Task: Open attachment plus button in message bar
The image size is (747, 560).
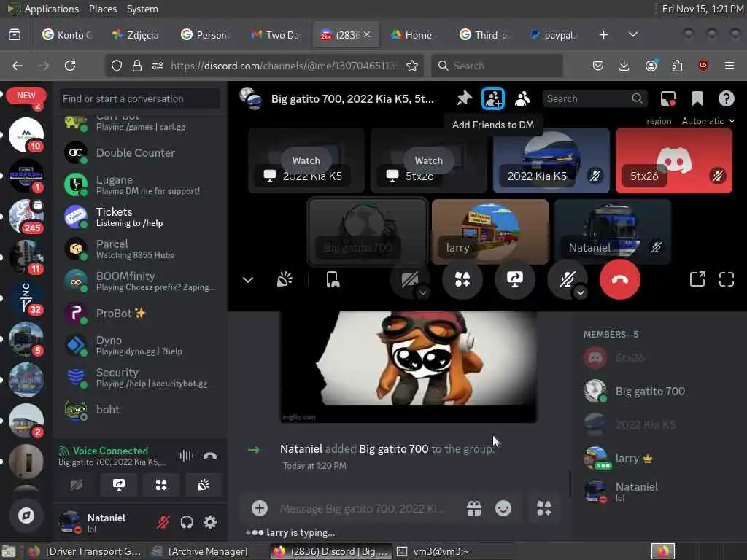Action: [259, 508]
